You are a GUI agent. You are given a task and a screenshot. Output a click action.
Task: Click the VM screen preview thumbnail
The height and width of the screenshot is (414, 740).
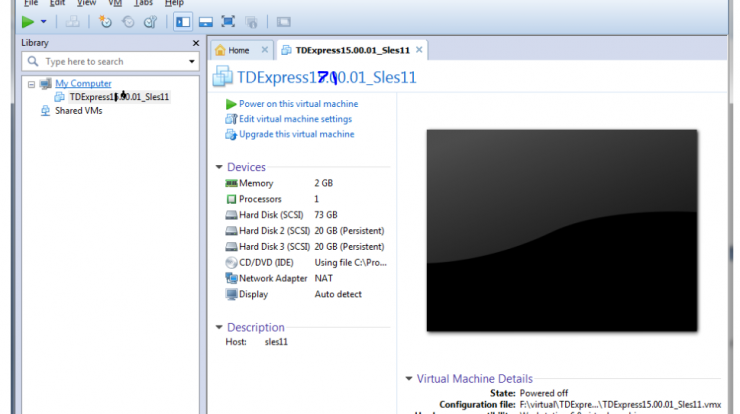562,230
